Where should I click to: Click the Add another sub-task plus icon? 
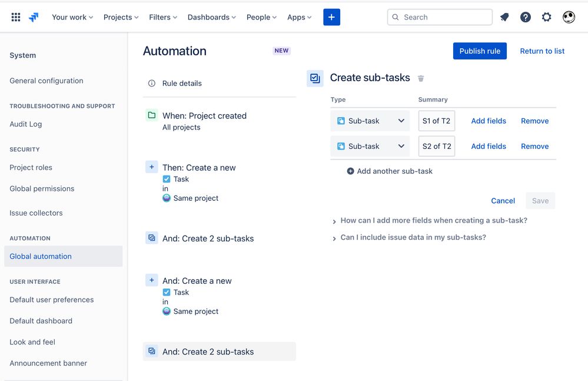tap(350, 171)
